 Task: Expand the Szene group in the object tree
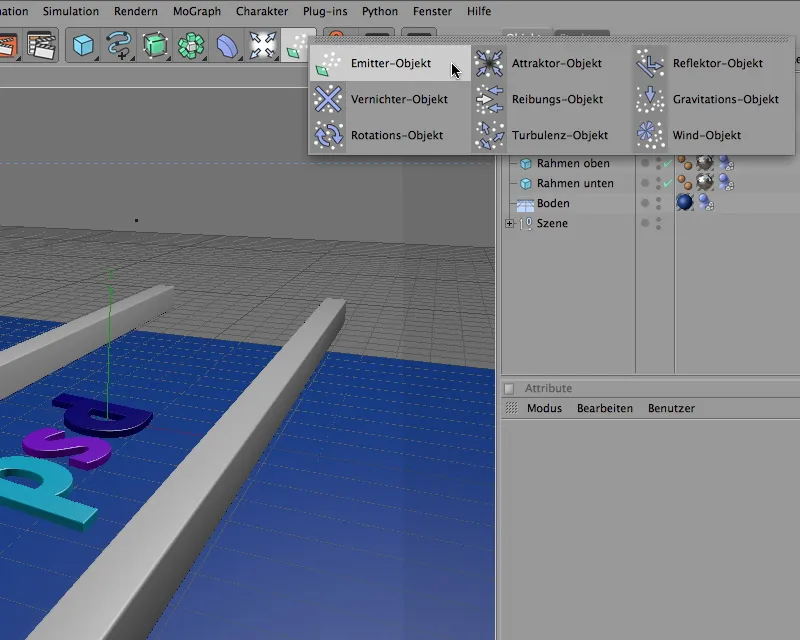509,223
